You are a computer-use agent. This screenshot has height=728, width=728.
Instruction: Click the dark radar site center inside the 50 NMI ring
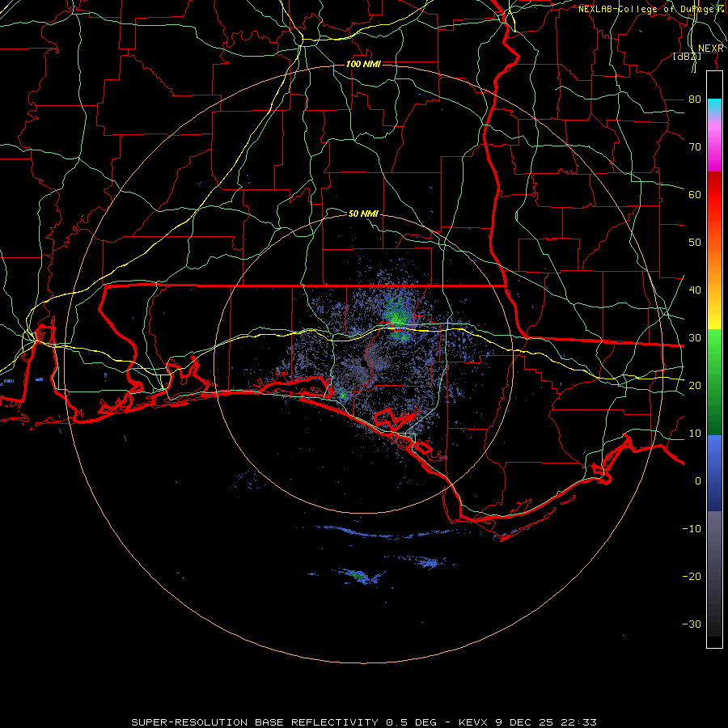[363, 364]
